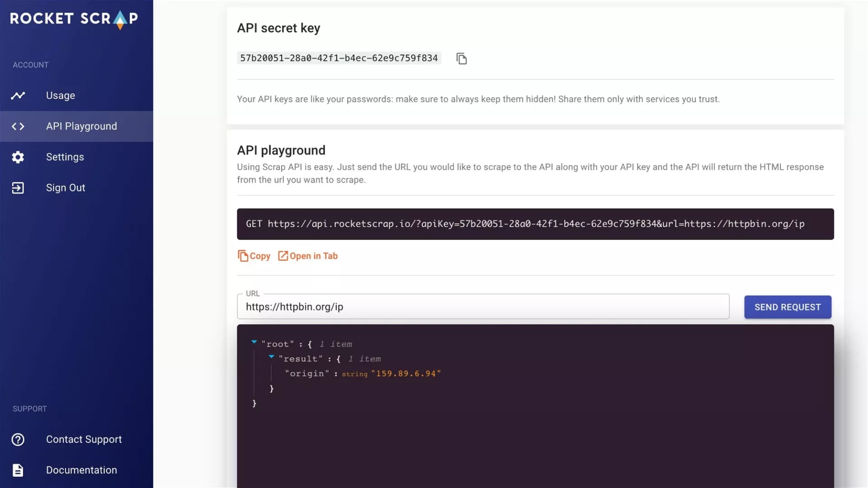The width and height of the screenshot is (868, 488).
Task: Click the Usage chart icon
Action: [x=18, y=95]
